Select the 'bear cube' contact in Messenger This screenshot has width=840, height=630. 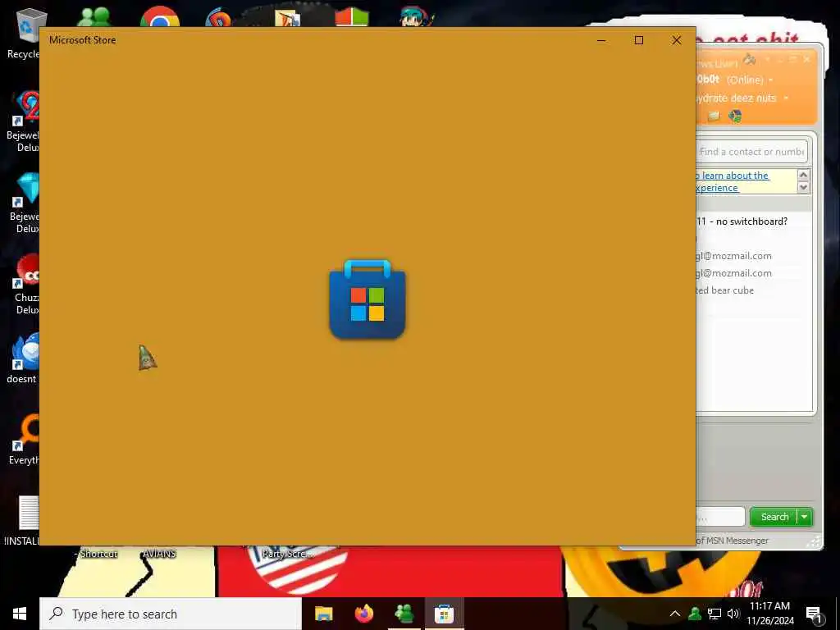pos(725,290)
